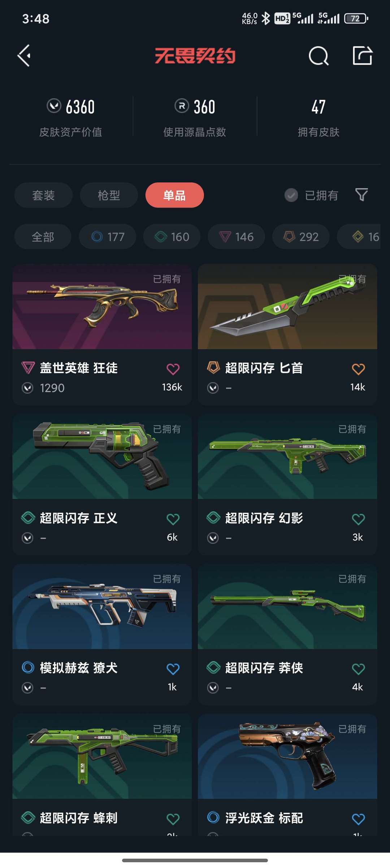Image resolution: width=390 pixels, height=868 pixels.
Task: Open 浮光跃金 标配 pistol thumbnail
Action: point(287,756)
